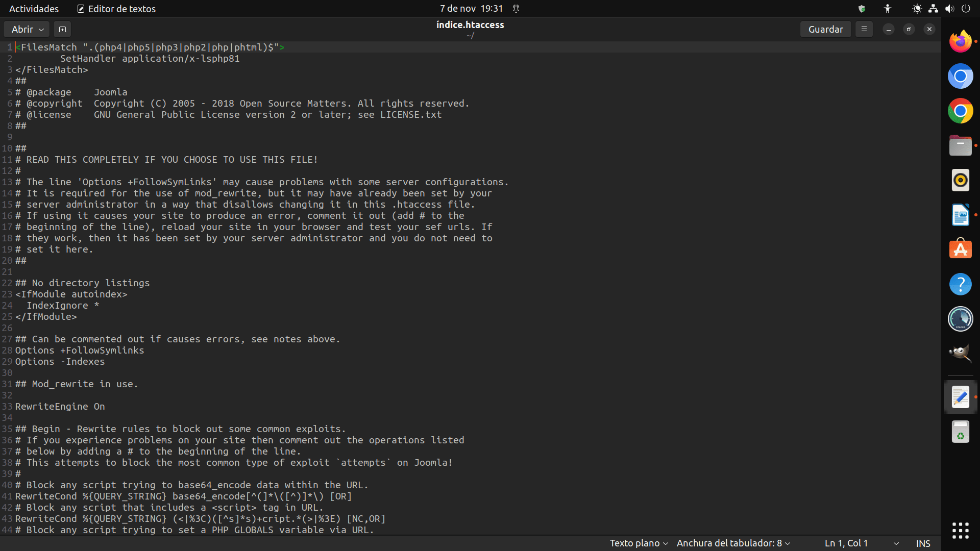Open the Ln 1, Col 1 position menu

pos(862,543)
